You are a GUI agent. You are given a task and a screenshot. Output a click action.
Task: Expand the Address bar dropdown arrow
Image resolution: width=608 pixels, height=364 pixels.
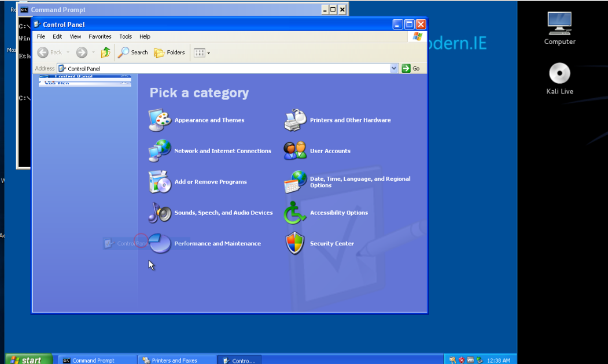tap(394, 68)
